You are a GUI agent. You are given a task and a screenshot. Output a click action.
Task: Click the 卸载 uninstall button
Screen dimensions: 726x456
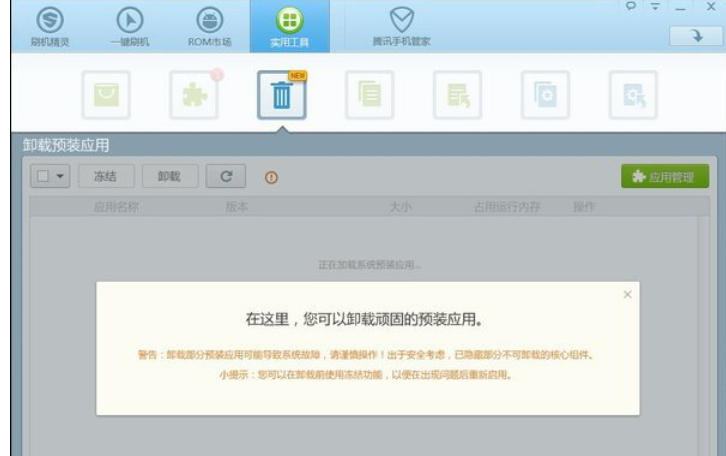click(x=169, y=177)
